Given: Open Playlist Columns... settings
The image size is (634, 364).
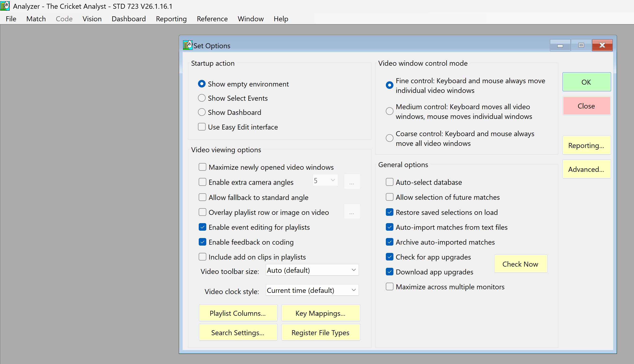Looking at the screenshot, I should pyautogui.click(x=238, y=313).
